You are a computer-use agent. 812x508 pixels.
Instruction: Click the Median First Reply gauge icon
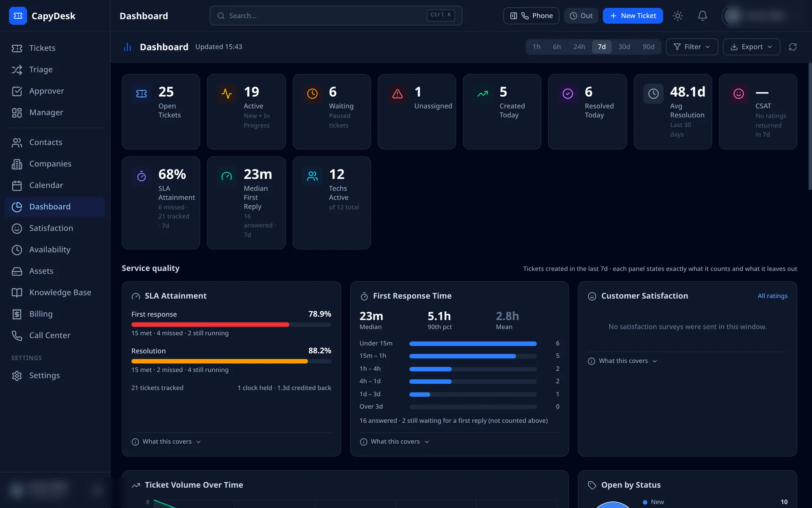click(227, 176)
